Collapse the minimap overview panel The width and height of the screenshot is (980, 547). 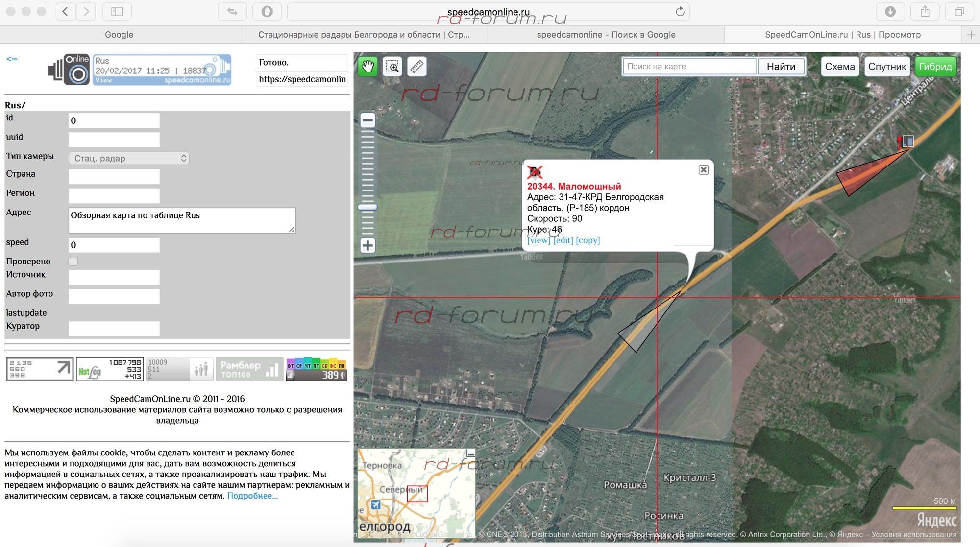(470, 453)
